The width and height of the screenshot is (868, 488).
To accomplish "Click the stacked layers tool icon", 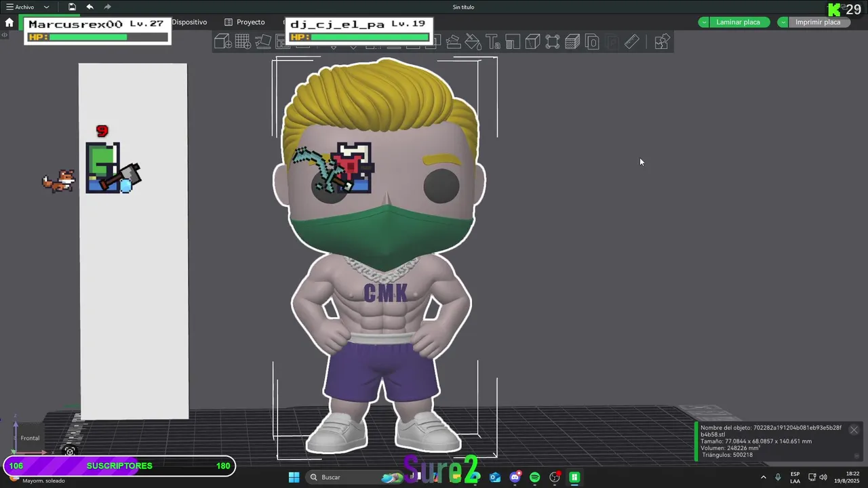I will tap(572, 42).
